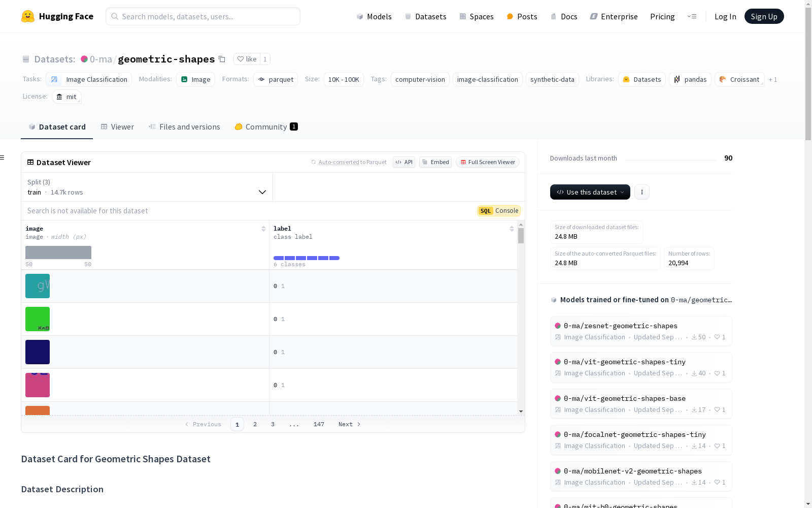This screenshot has height=508, width=812.
Task: Open the Community tab
Action: click(266, 127)
